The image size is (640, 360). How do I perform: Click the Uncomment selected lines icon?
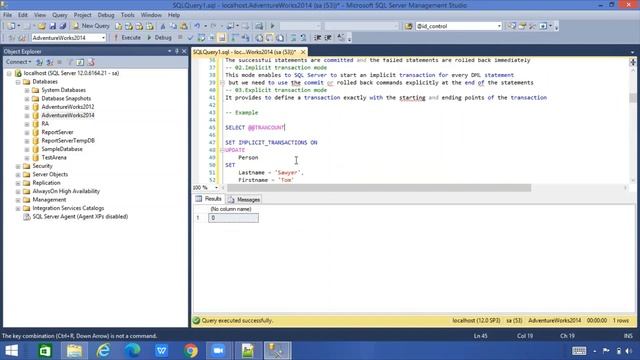(303, 38)
